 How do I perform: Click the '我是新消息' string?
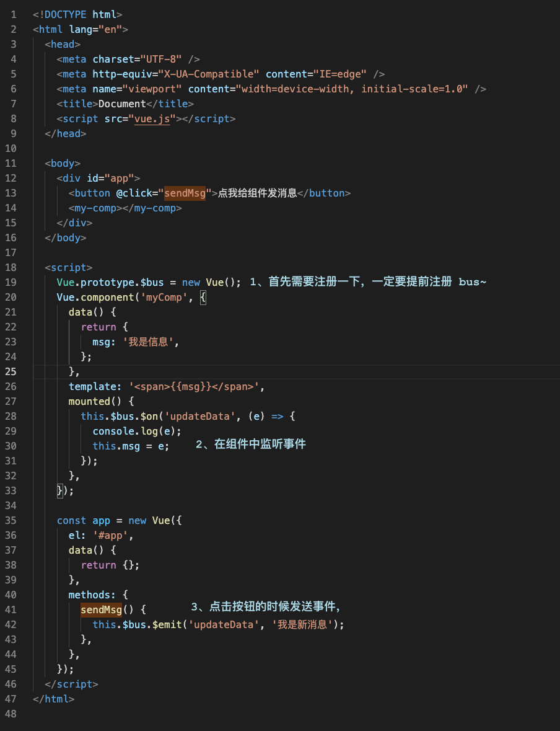pyautogui.click(x=302, y=625)
